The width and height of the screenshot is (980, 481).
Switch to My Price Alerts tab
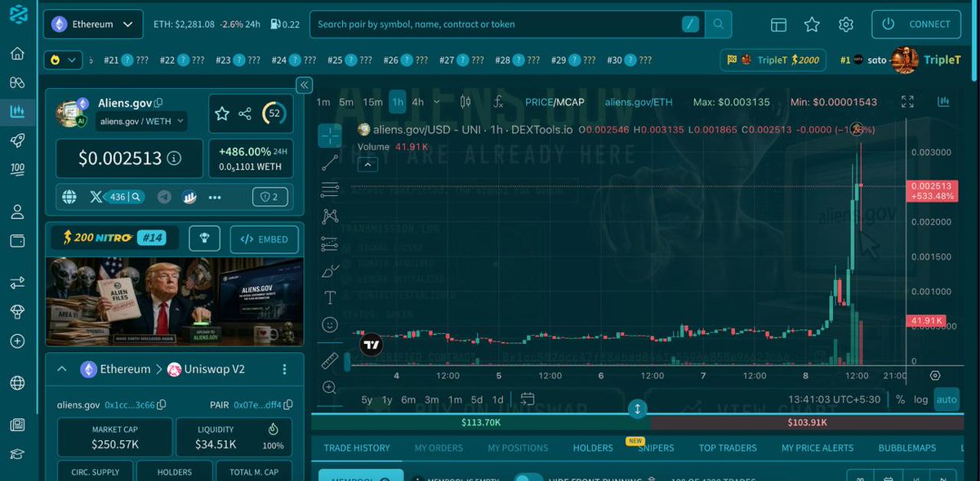[817, 448]
